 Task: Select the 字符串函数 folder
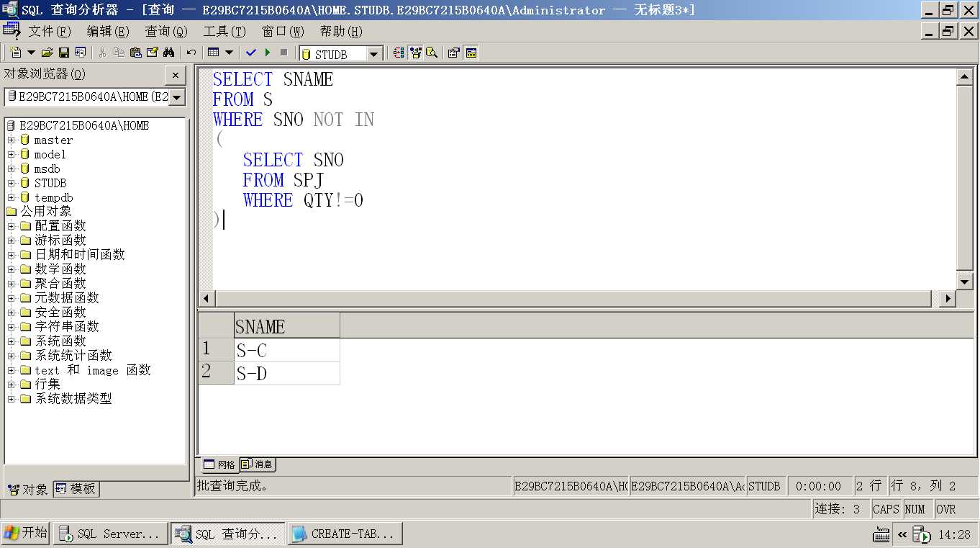67,327
